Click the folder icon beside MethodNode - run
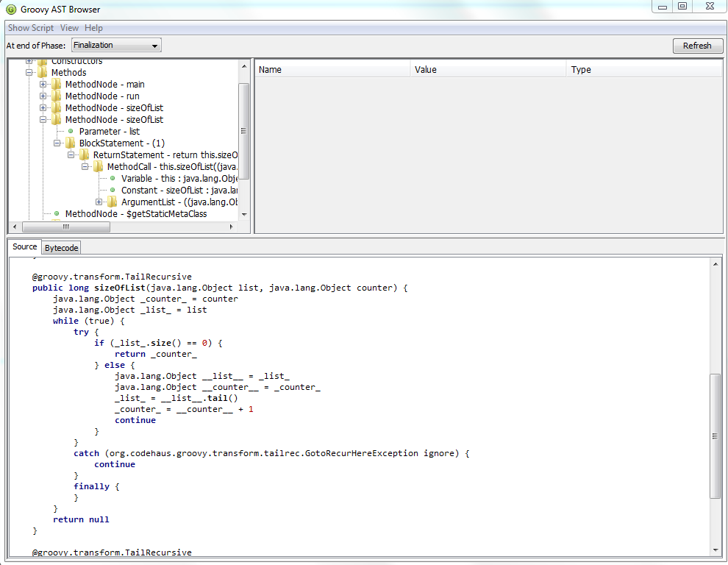This screenshot has width=728, height=565. coord(57,96)
